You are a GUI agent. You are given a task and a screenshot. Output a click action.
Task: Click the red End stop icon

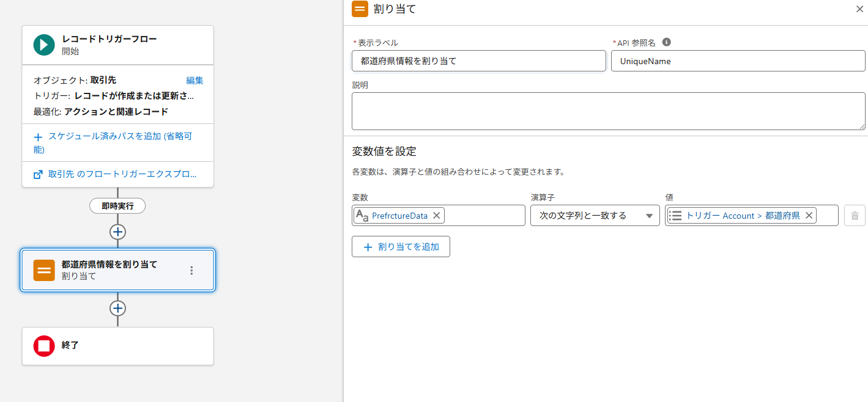click(44, 346)
